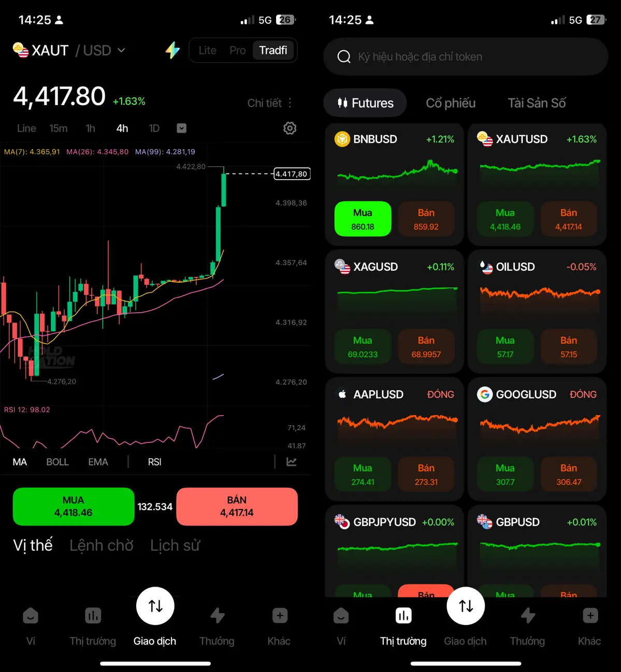The width and height of the screenshot is (621, 672).
Task: Expand the XAUT / USD pair dropdown
Action: [121, 50]
